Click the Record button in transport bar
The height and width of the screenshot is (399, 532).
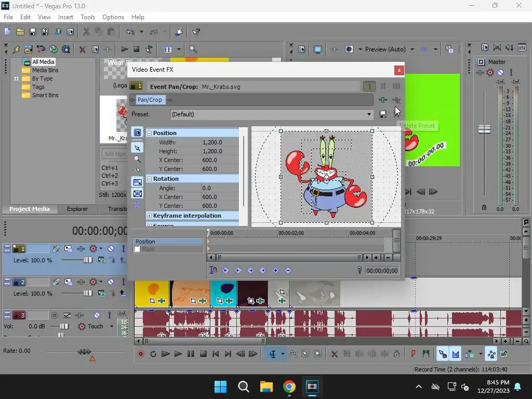click(140, 354)
